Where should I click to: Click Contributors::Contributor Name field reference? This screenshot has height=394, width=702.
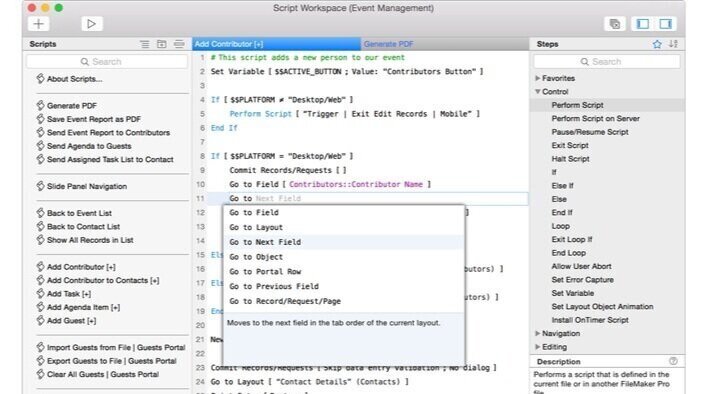[356, 184]
